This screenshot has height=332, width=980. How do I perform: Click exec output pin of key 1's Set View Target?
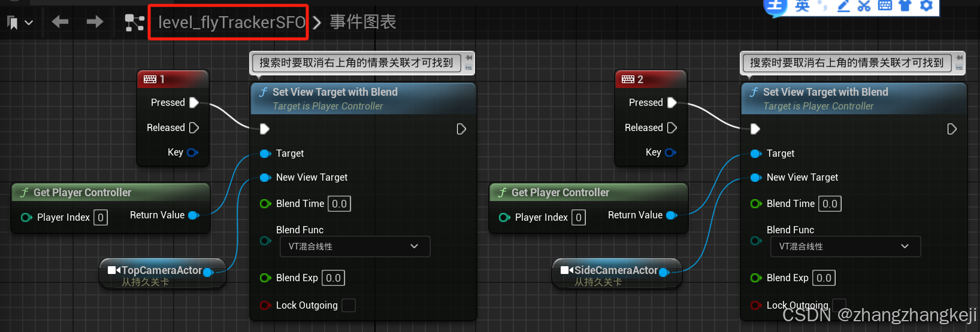click(x=461, y=129)
